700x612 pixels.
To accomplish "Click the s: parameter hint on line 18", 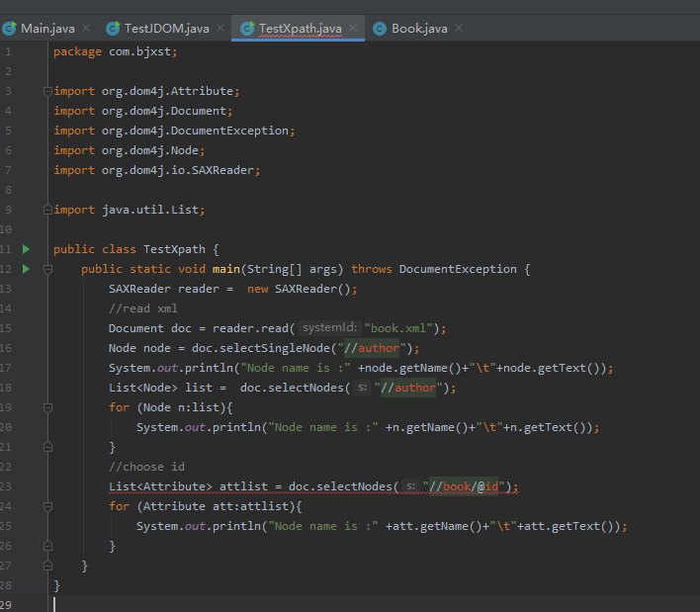I will (x=363, y=388).
